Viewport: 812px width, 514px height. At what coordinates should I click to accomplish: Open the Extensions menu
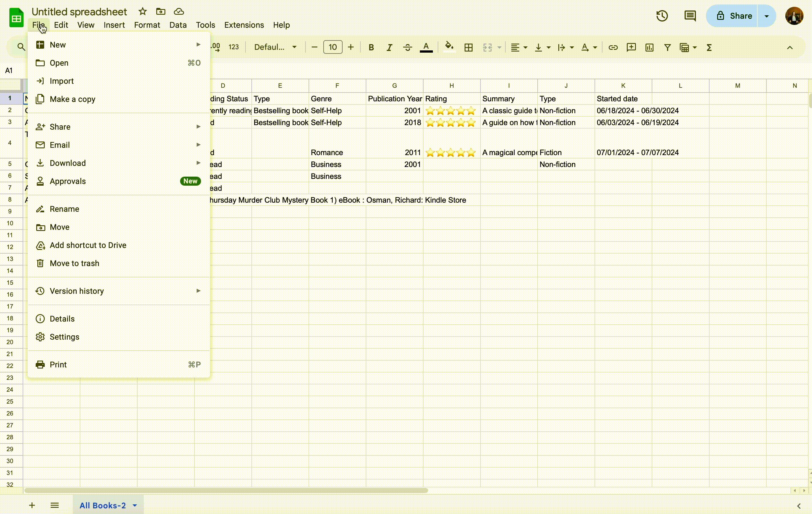pyautogui.click(x=244, y=25)
